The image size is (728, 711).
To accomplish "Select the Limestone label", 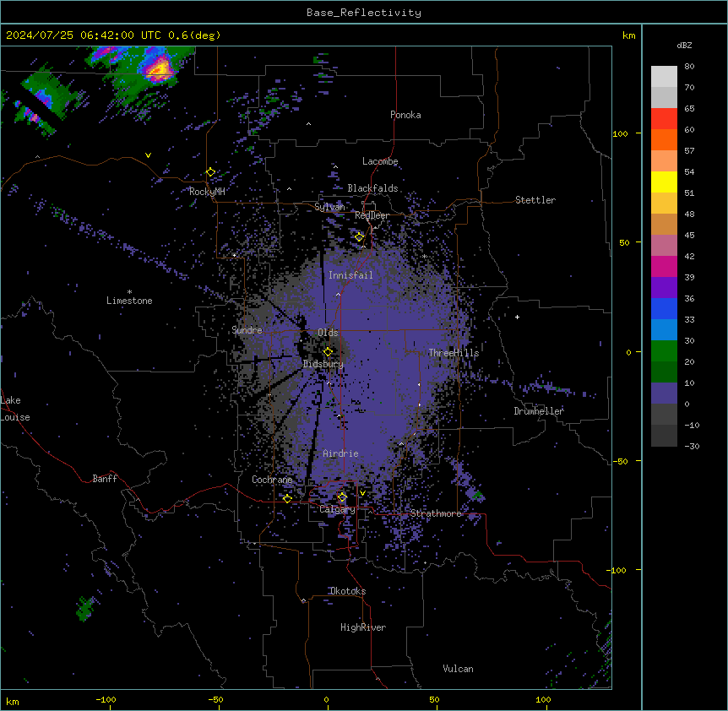I will [x=129, y=301].
